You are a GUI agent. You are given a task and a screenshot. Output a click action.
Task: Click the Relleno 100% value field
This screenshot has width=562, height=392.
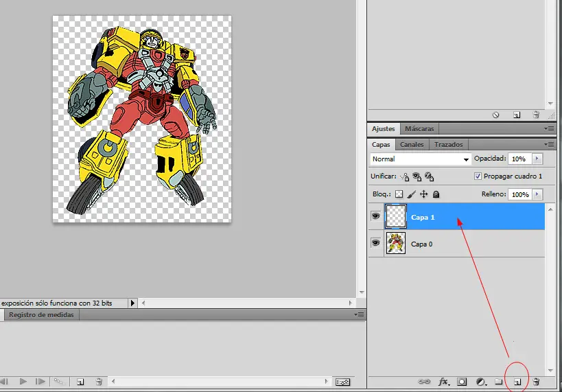point(520,194)
